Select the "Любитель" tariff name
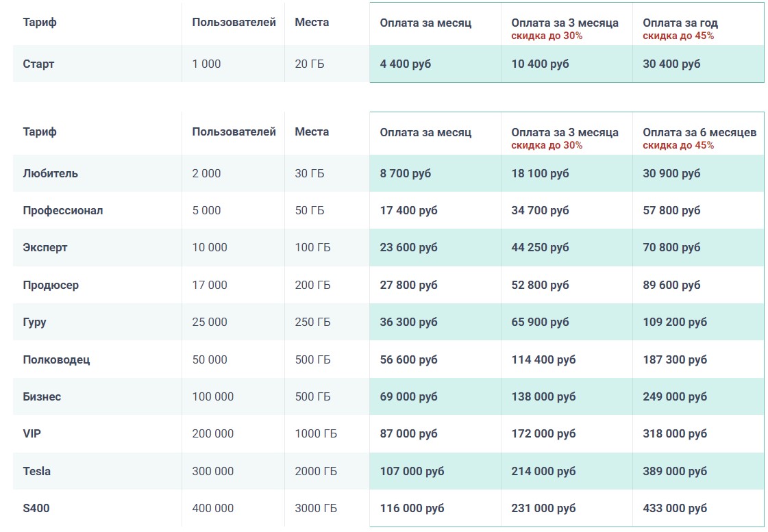768x532 pixels. point(50,173)
